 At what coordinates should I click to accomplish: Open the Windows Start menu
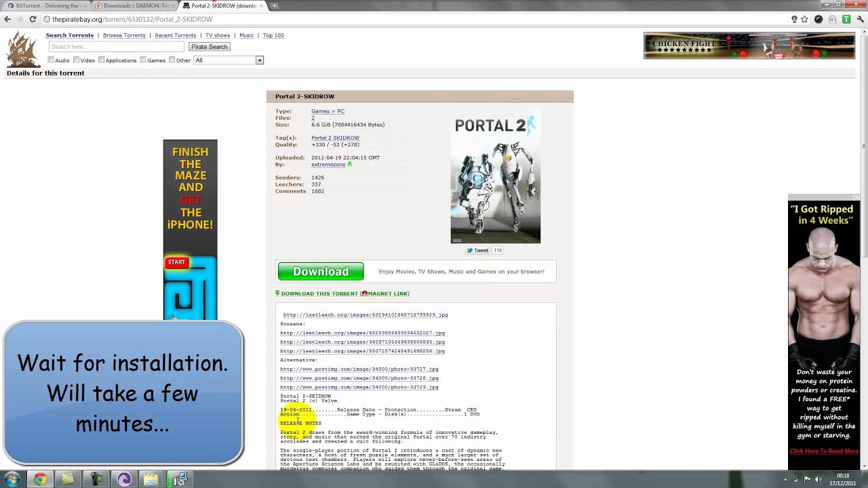tap(12, 479)
